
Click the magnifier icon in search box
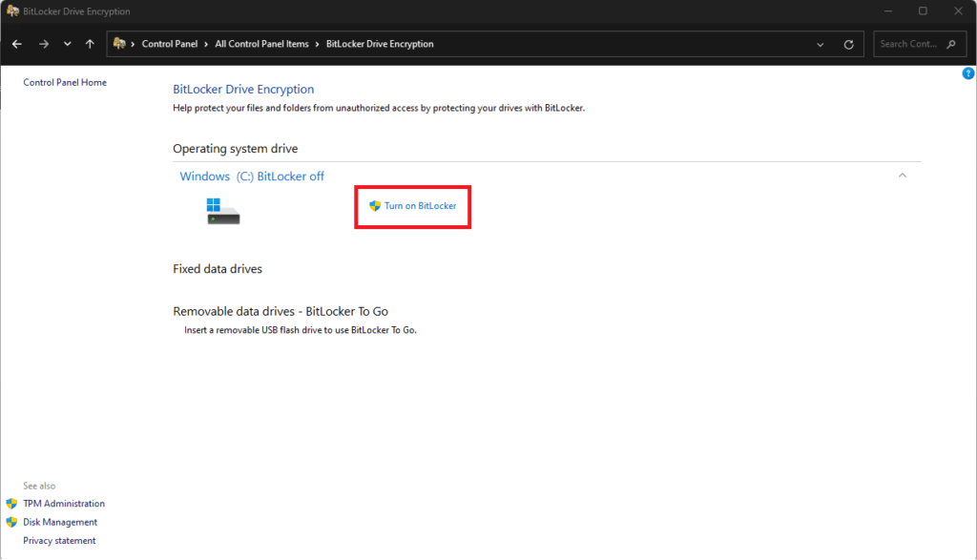[950, 44]
